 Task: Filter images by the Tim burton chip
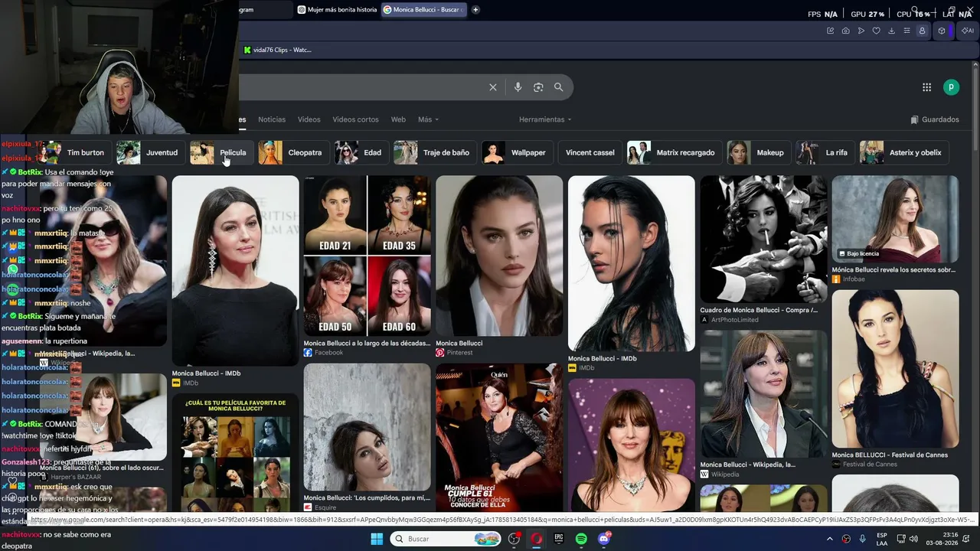pos(74,152)
